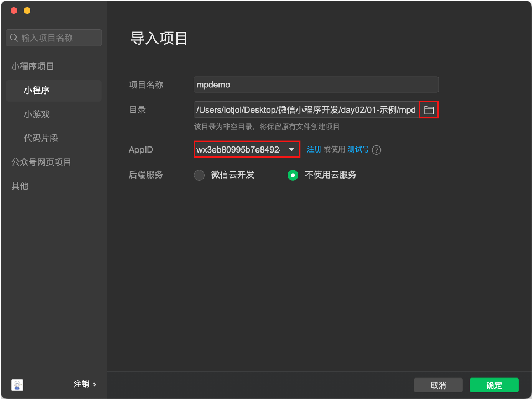
Task: Select the 不使用云服务 radio button
Action: (x=293, y=175)
